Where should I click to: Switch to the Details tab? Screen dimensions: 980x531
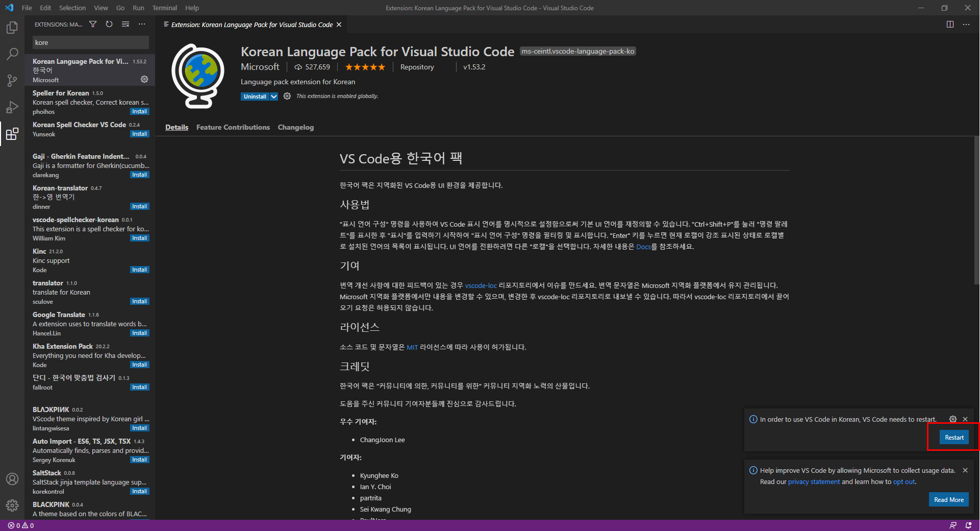(177, 127)
